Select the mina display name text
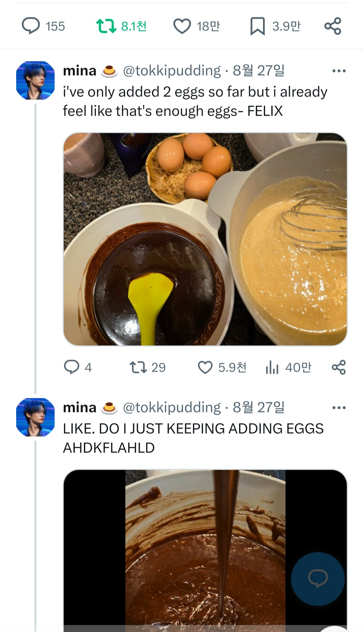Screen dimensions: 364x632 tap(79, 70)
